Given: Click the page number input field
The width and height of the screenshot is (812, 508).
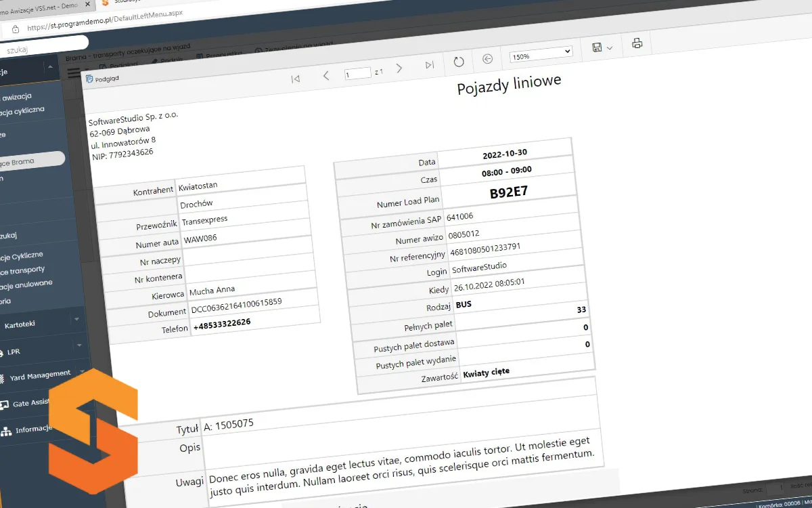Looking at the screenshot, I should (x=358, y=74).
